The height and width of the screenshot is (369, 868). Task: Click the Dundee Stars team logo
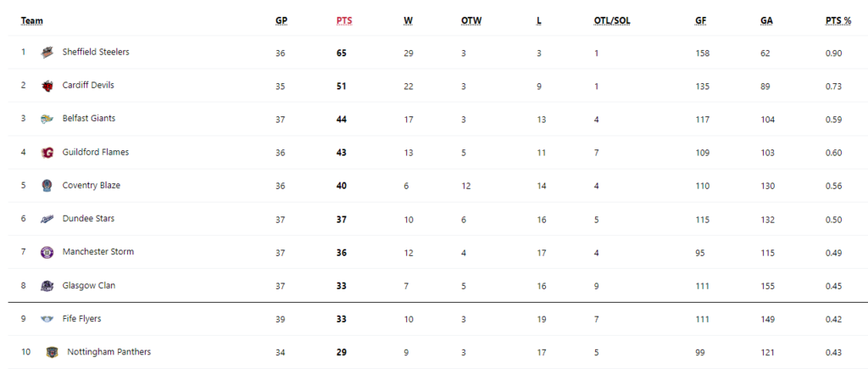pos(47,220)
